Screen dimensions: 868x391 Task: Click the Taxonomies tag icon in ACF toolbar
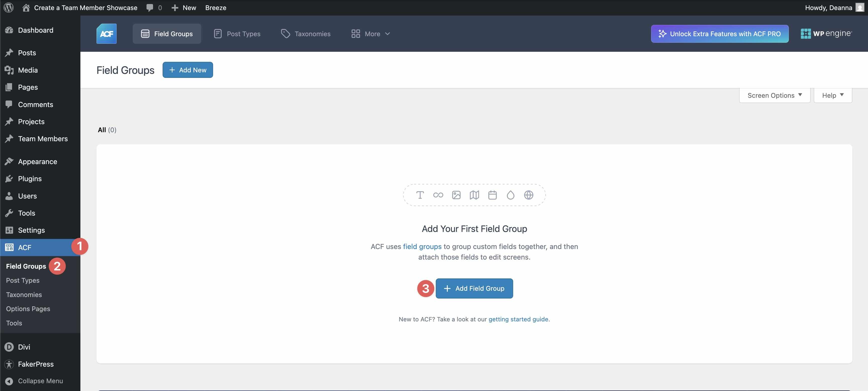tap(285, 33)
